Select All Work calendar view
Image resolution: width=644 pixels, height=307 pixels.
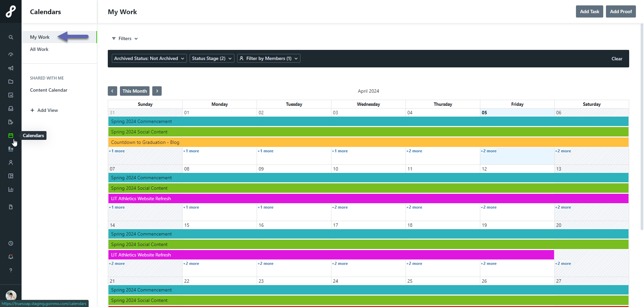59,49
